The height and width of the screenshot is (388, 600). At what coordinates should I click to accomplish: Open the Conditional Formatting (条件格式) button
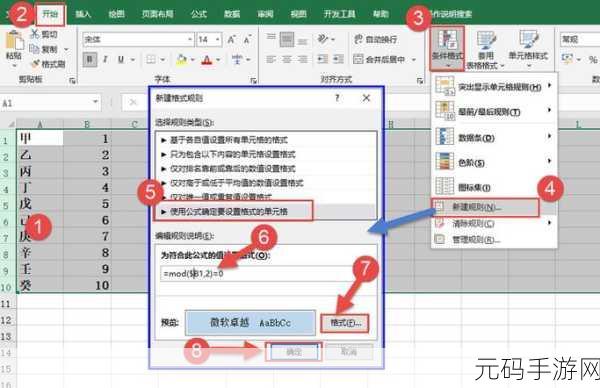click(x=447, y=48)
